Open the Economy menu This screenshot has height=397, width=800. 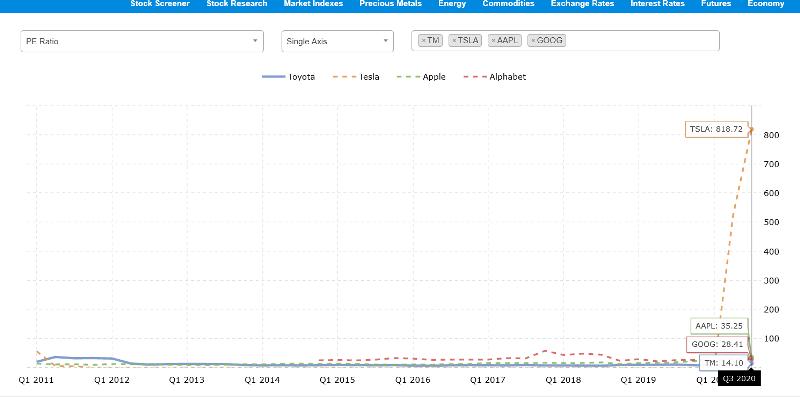766,4
